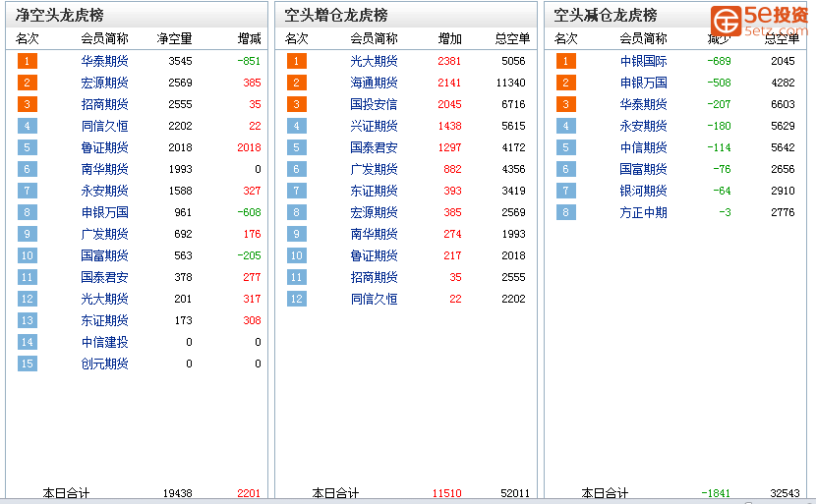The height and width of the screenshot is (504, 816).
Task: Click rank 15 badge next to 创元期货
Action: click(28, 364)
